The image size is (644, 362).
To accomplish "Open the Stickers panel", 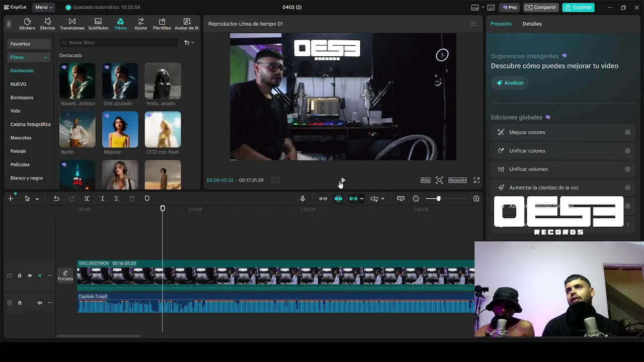I will (27, 24).
